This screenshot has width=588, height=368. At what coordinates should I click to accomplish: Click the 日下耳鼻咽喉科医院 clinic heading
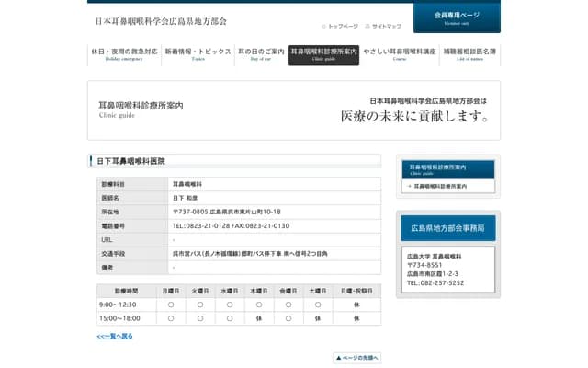pos(131,161)
